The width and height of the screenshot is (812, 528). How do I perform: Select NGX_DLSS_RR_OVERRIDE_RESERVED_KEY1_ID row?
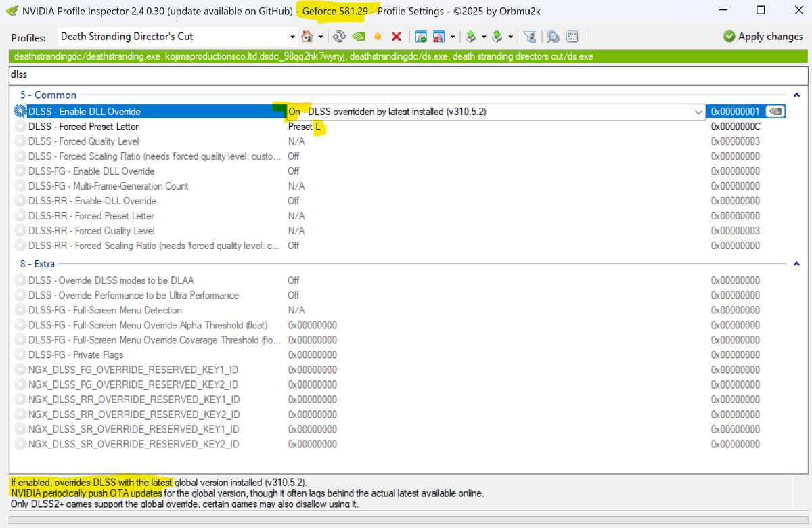399,399
